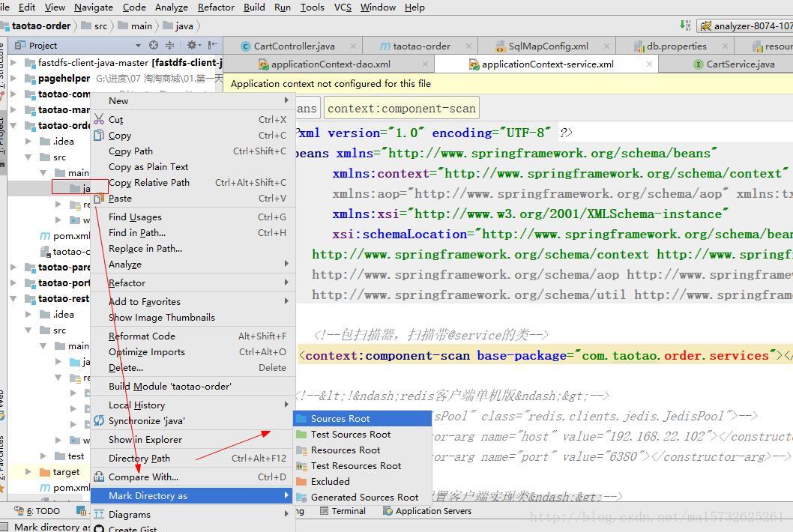The width and height of the screenshot is (793, 532).
Task: Select Optimize Imports menu entry
Action: pos(193,351)
